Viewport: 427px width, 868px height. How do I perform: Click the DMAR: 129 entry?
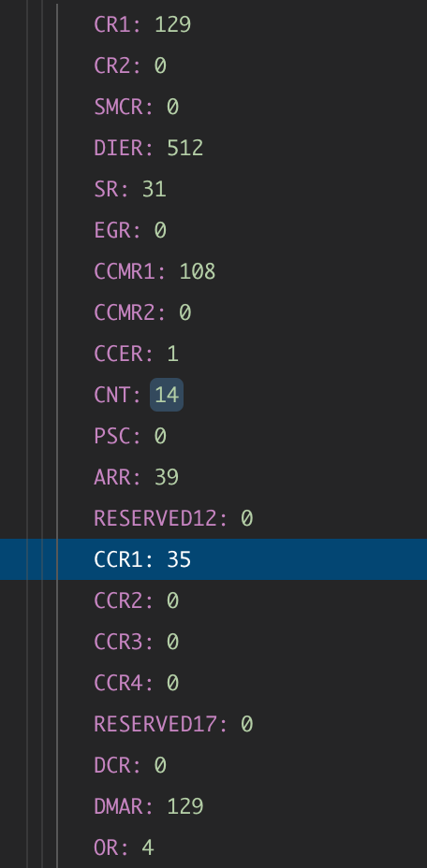coord(213,806)
